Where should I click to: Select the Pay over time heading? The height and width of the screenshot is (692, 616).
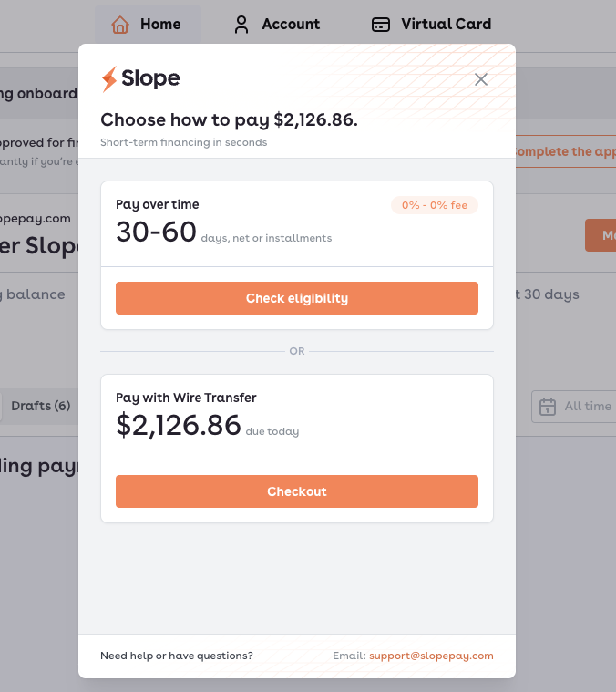pos(158,204)
